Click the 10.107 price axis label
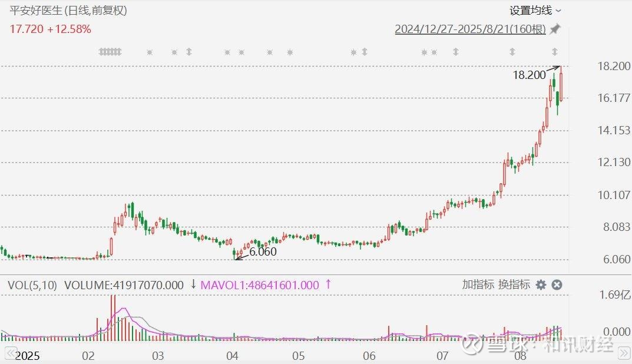Image resolution: width=632 pixels, height=364 pixels. click(x=614, y=195)
